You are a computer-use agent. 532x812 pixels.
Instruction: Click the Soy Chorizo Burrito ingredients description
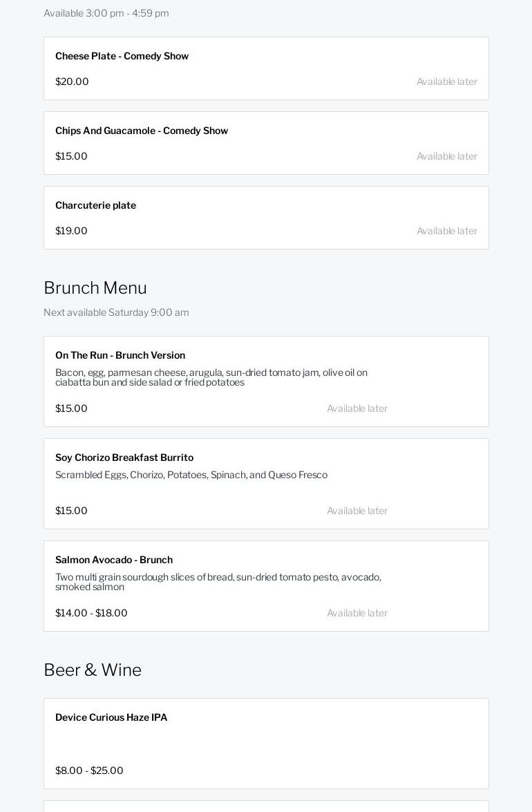(191, 475)
